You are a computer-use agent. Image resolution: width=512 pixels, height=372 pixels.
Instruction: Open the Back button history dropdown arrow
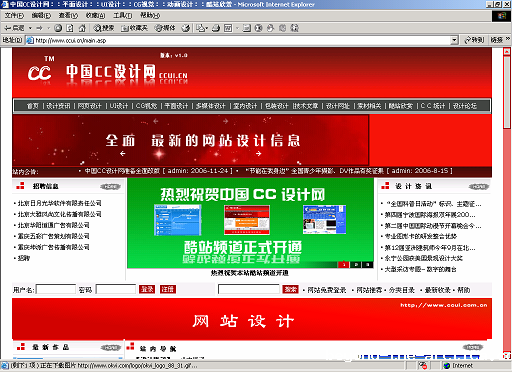(30, 28)
